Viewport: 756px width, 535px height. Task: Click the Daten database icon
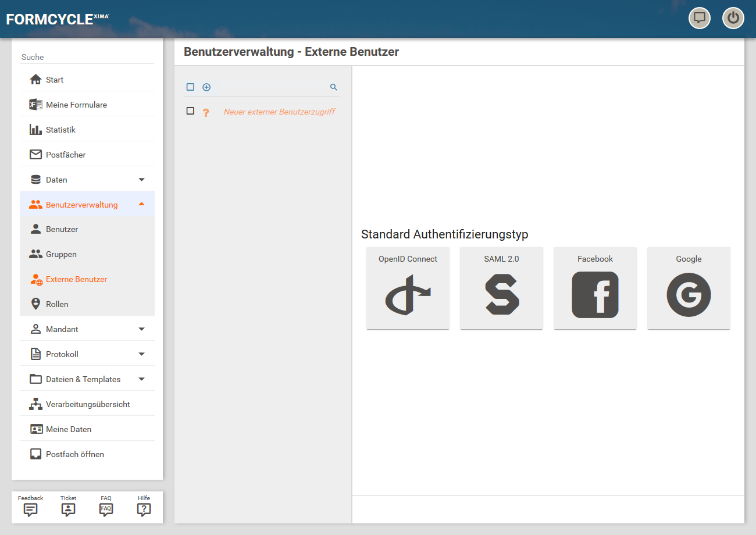(x=36, y=180)
